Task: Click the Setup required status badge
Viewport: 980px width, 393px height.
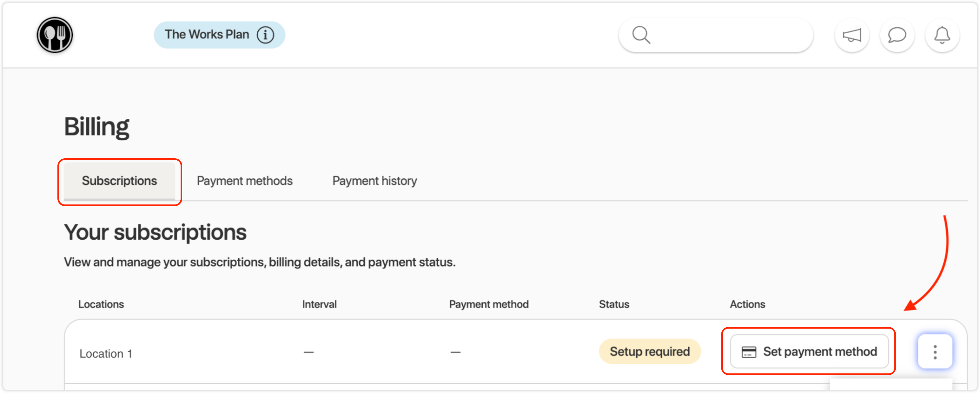Action: click(x=649, y=352)
